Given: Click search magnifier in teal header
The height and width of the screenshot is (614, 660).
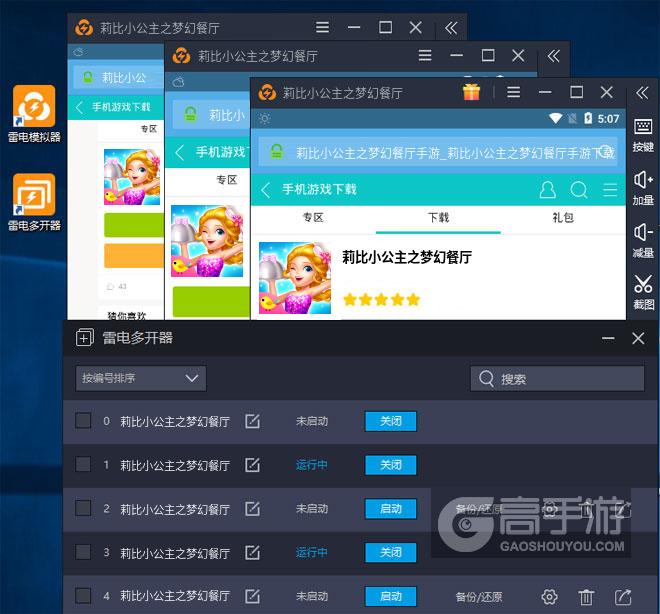Looking at the screenshot, I should (x=579, y=190).
